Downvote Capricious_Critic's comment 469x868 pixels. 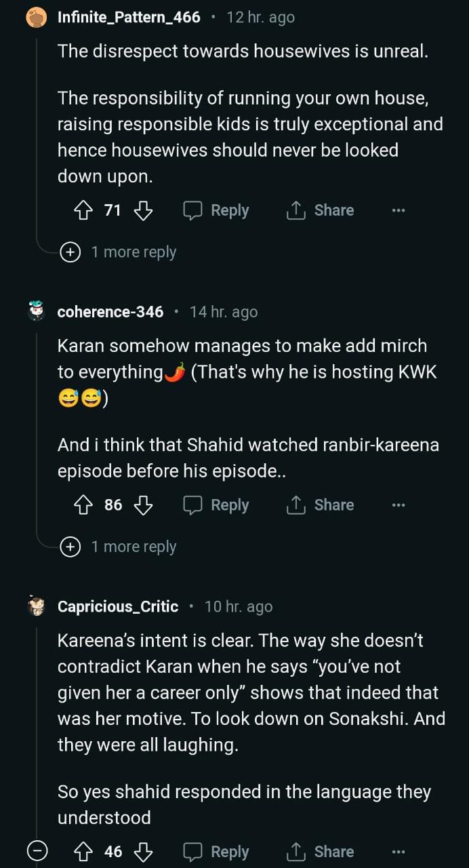[x=143, y=852]
